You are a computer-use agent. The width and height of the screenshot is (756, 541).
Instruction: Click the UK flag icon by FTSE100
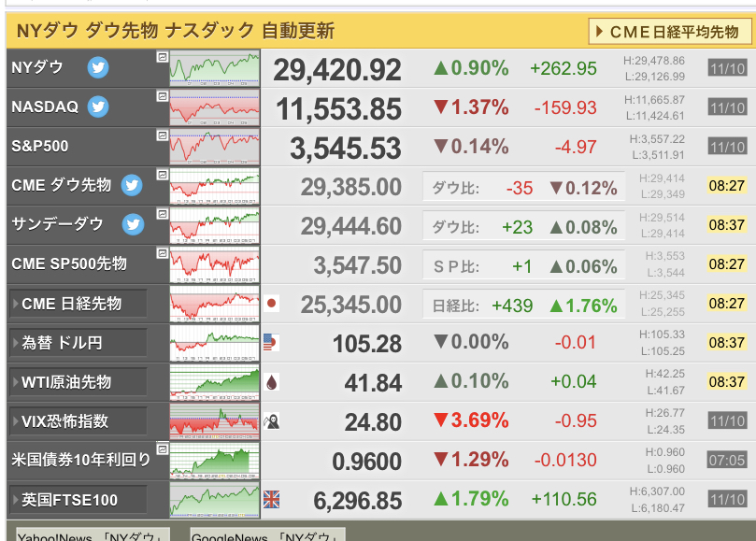point(271,500)
